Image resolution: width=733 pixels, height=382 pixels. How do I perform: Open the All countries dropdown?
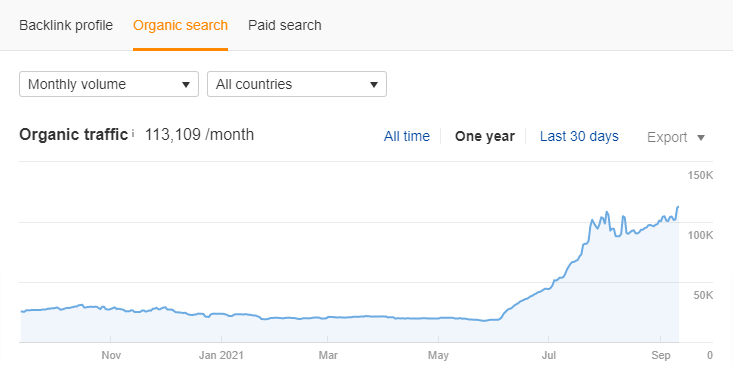pos(297,84)
